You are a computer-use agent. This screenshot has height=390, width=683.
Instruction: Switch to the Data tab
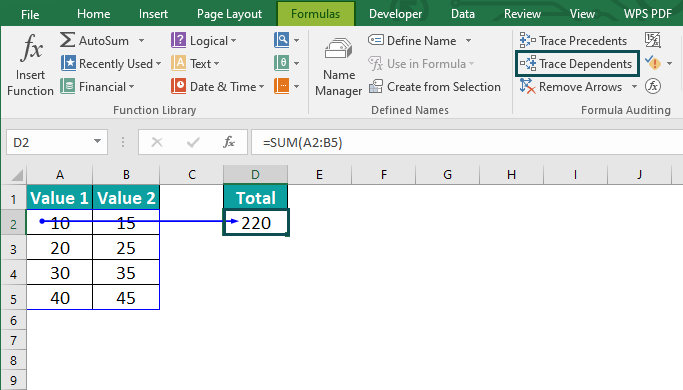coord(463,14)
